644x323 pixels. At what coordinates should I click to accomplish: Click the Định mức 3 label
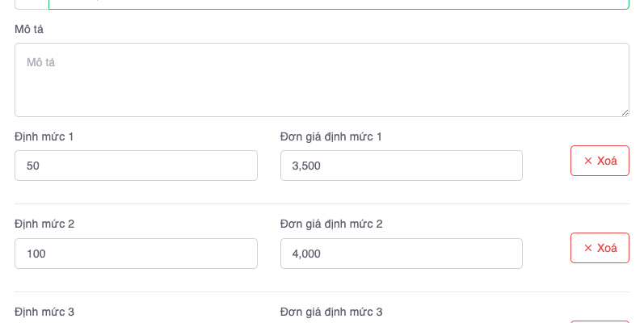tap(44, 312)
